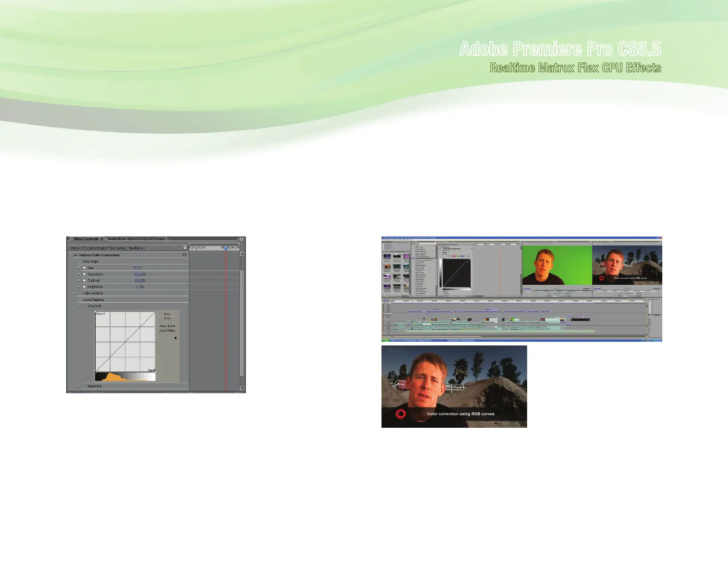Toggle animation stopwatch for Brightness
This screenshot has width=728, height=563.
(84, 287)
